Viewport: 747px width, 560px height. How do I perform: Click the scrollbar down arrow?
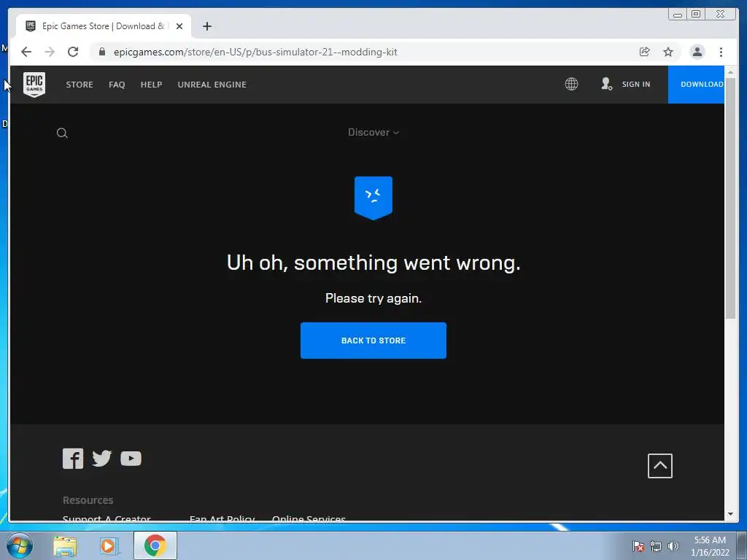click(x=730, y=514)
